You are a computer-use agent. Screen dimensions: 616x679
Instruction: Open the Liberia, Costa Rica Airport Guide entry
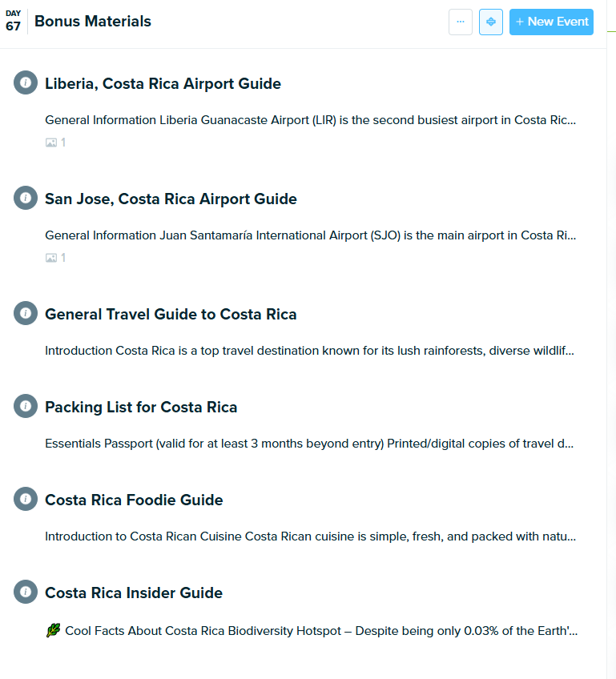163,83
